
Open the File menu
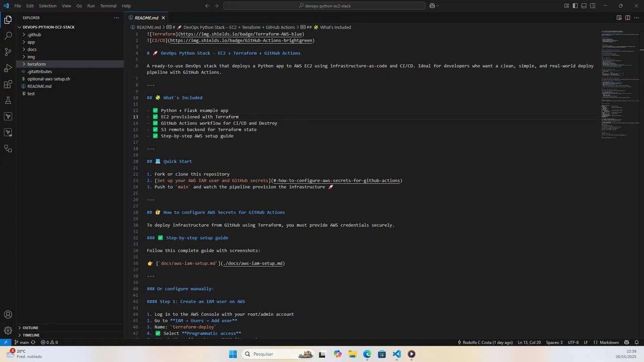coord(18,6)
